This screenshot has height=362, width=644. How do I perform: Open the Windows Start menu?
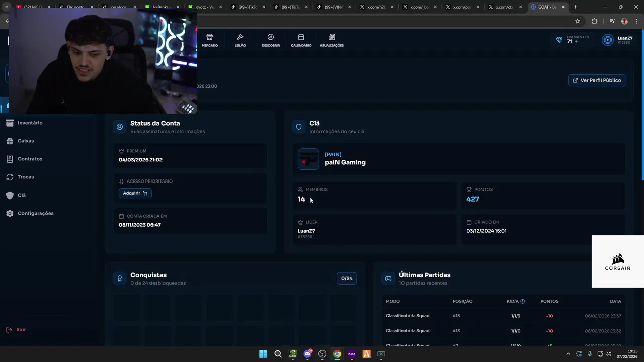click(x=263, y=354)
